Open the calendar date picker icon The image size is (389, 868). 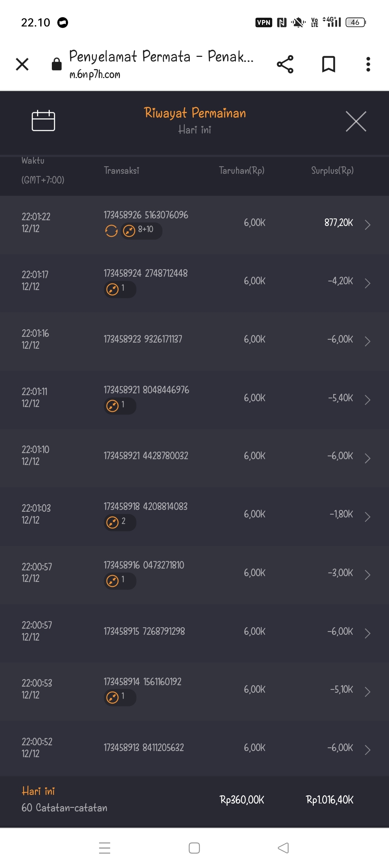[43, 121]
